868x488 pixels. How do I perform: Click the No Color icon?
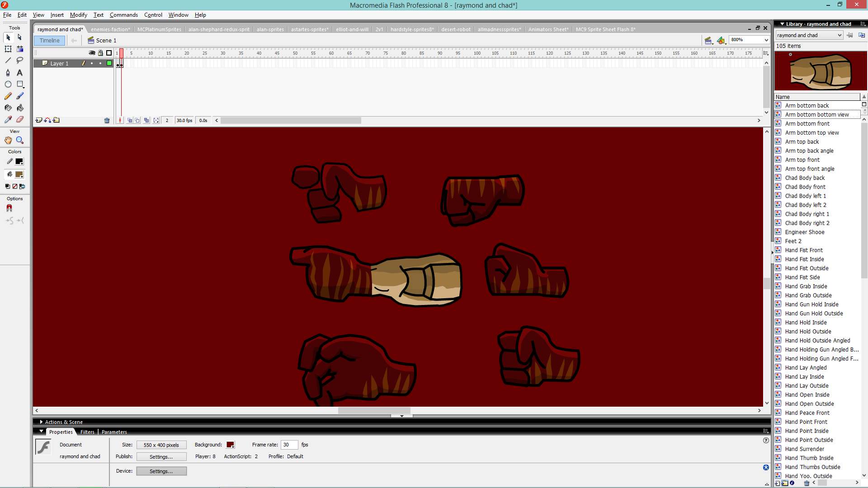tap(15, 186)
